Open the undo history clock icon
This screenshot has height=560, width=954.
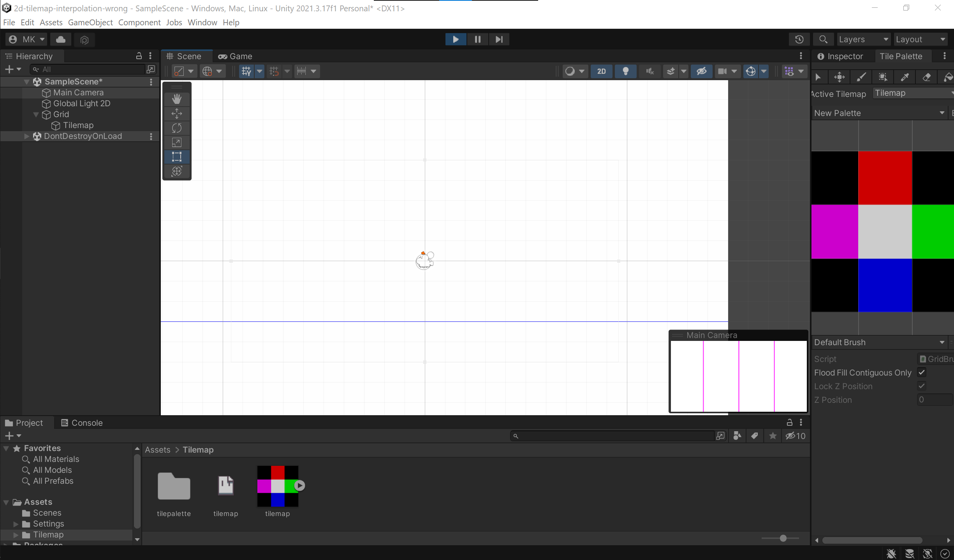799,39
